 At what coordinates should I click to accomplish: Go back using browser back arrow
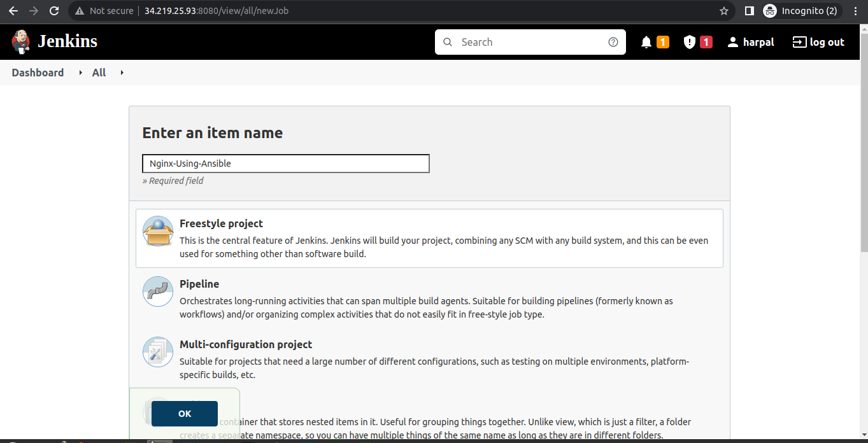point(13,11)
